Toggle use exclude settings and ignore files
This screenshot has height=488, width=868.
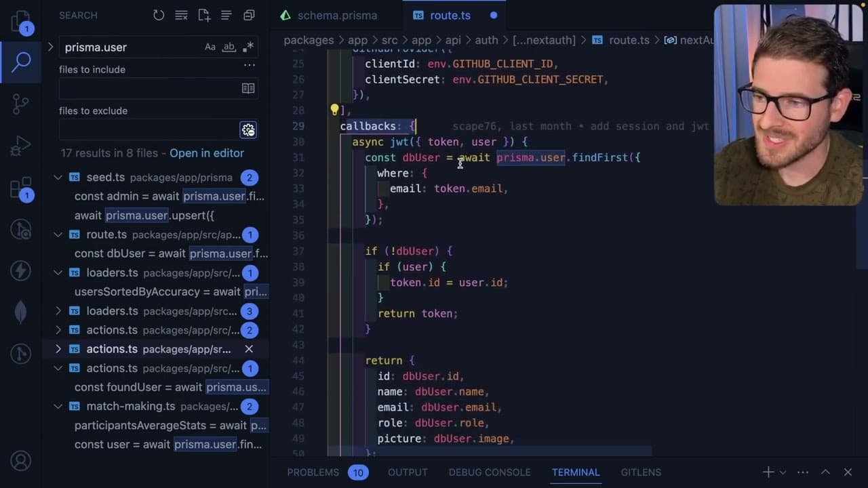pyautogui.click(x=248, y=130)
